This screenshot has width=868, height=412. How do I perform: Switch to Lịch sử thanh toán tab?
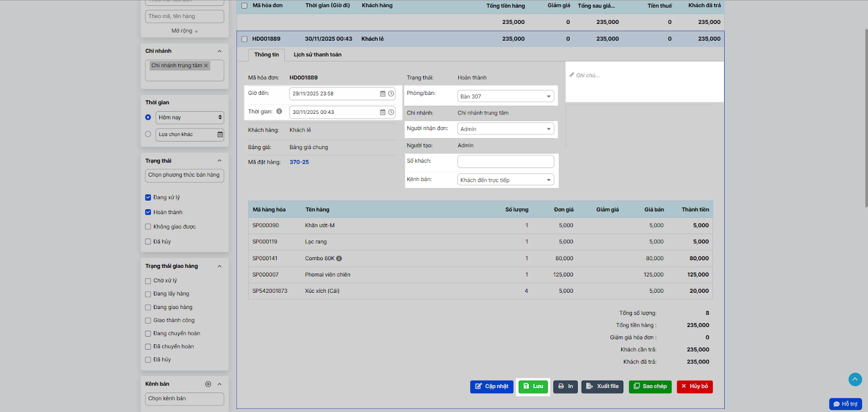coord(317,55)
